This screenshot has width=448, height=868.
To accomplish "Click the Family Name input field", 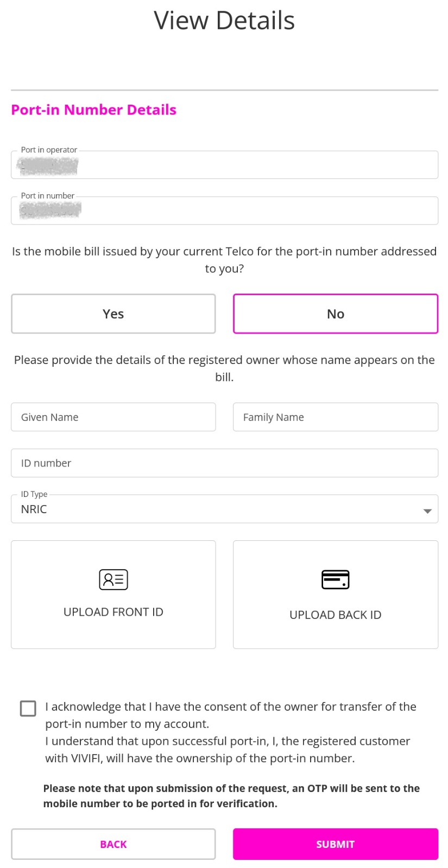I will pos(335,417).
